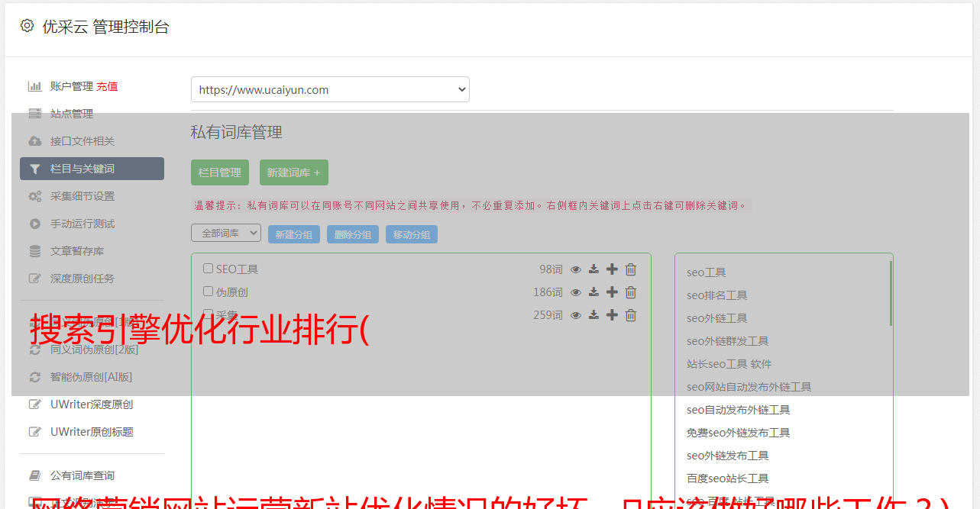This screenshot has width=980, height=509.
Task: View SEO工具 words via its eye icon
Action: [x=576, y=269]
